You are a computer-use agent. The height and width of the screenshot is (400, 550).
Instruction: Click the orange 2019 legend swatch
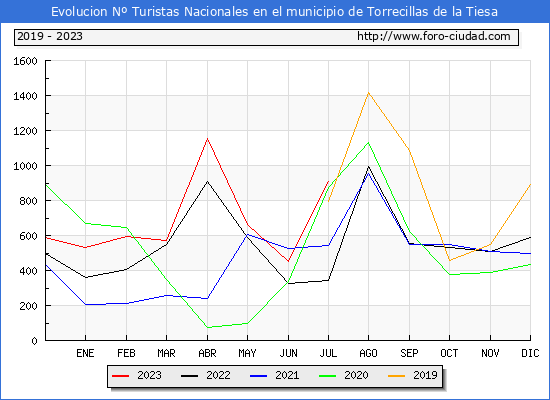click(396, 376)
